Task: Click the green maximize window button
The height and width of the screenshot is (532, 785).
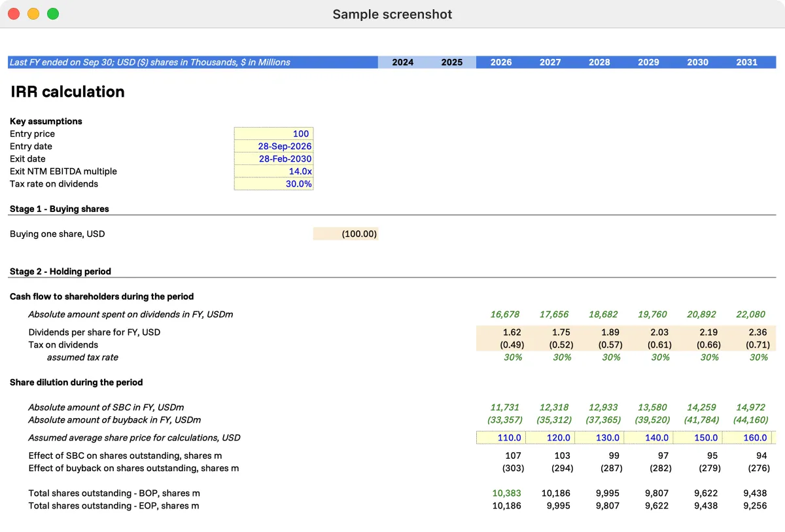Action: click(53, 14)
